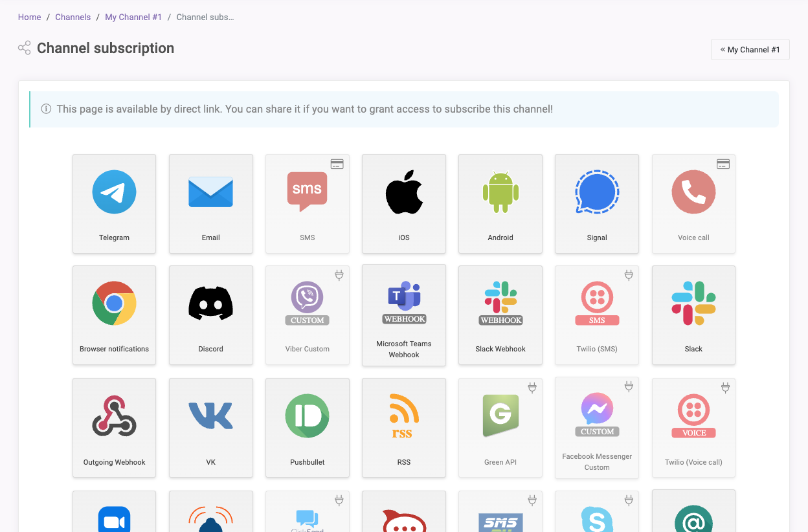Image resolution: width=808 pixels, height=532 pixels.
Task: Select the Skype card
Action: click(x=596, y=511)
